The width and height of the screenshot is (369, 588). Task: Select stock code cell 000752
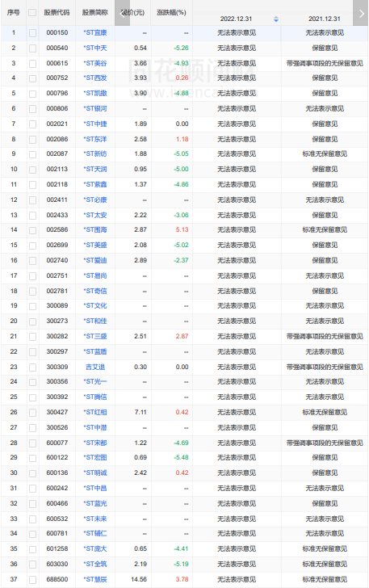57,78
